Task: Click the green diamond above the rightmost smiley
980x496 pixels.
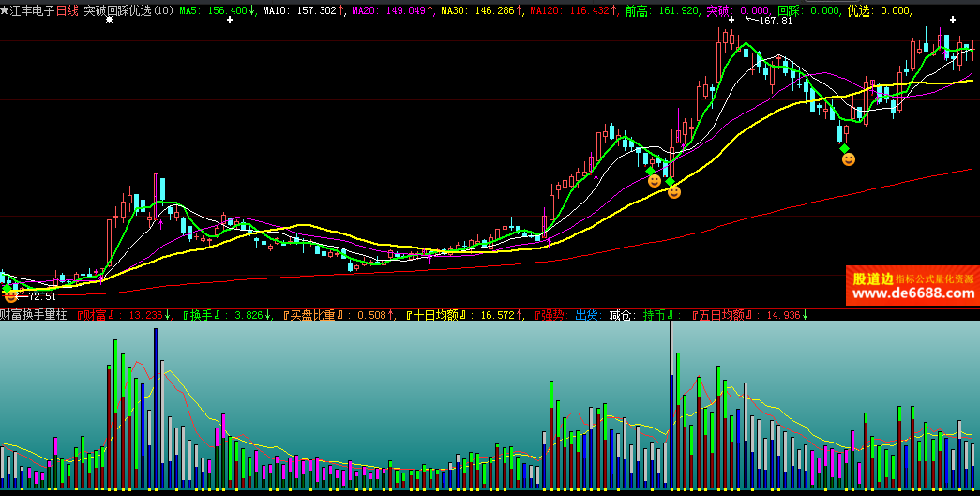Action: coord(844,148)
